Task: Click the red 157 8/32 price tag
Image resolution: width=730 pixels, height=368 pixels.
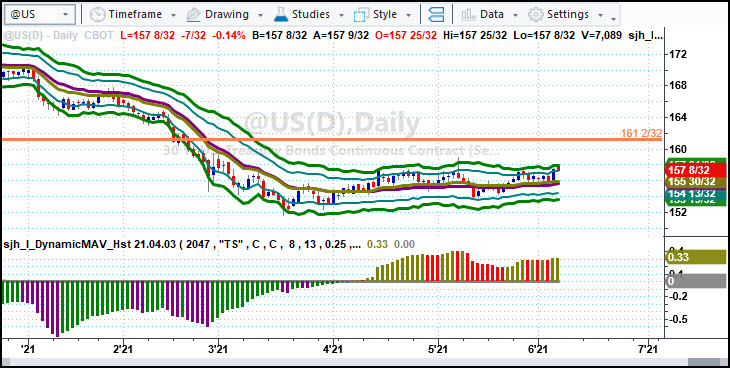Action: (696, 170)
